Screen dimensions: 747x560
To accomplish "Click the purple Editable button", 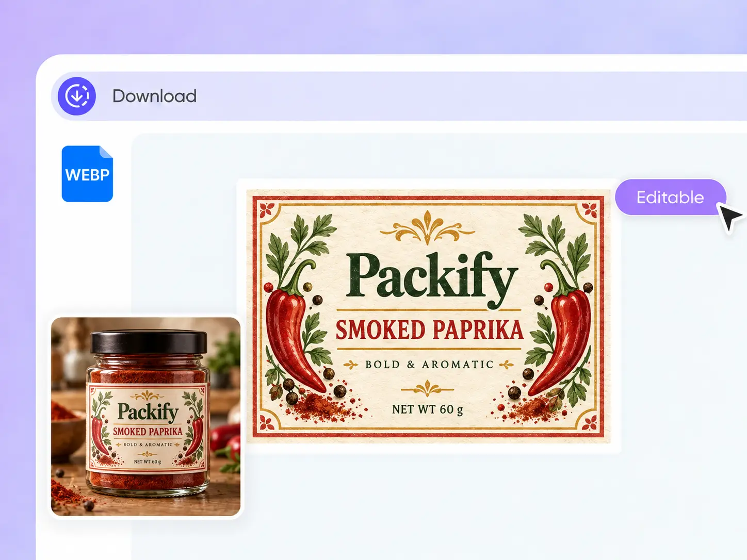I will click(670, 197).
